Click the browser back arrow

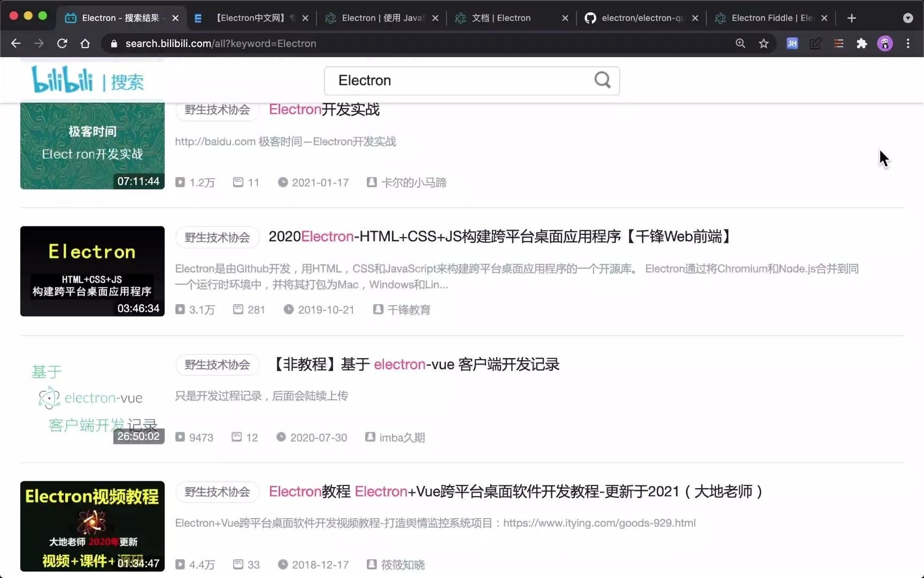coord(16,43)
